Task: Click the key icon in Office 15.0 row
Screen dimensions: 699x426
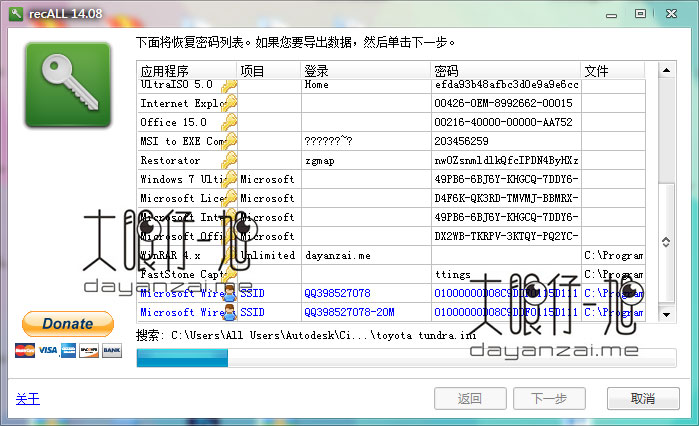Action: [230, 122]
